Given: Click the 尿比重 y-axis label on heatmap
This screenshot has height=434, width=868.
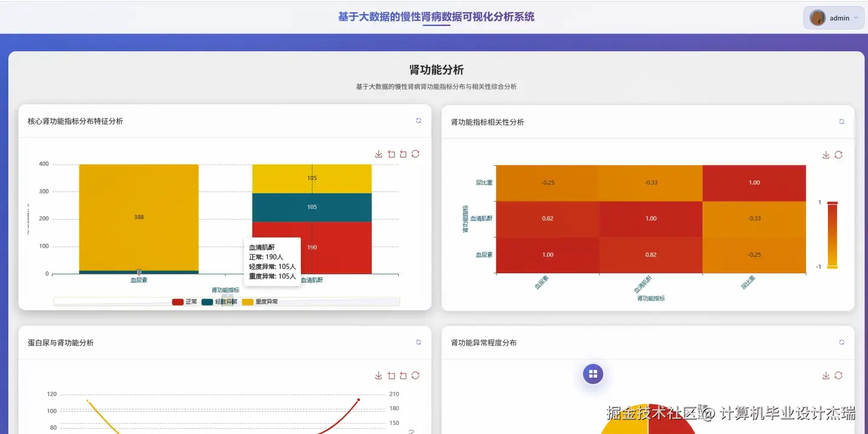Looking at the screenshot, I should (x=484, y=182).
